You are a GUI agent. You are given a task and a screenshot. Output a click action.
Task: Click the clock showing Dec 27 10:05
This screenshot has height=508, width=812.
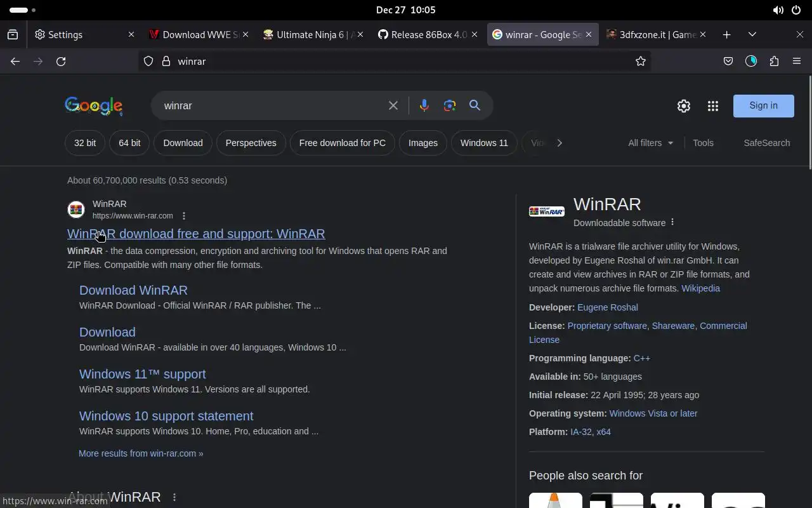[405, 10]
